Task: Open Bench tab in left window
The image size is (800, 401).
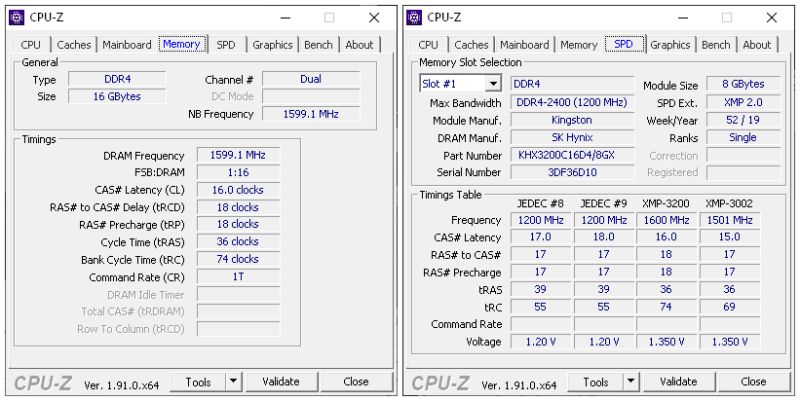Action: tap(318, 45)
